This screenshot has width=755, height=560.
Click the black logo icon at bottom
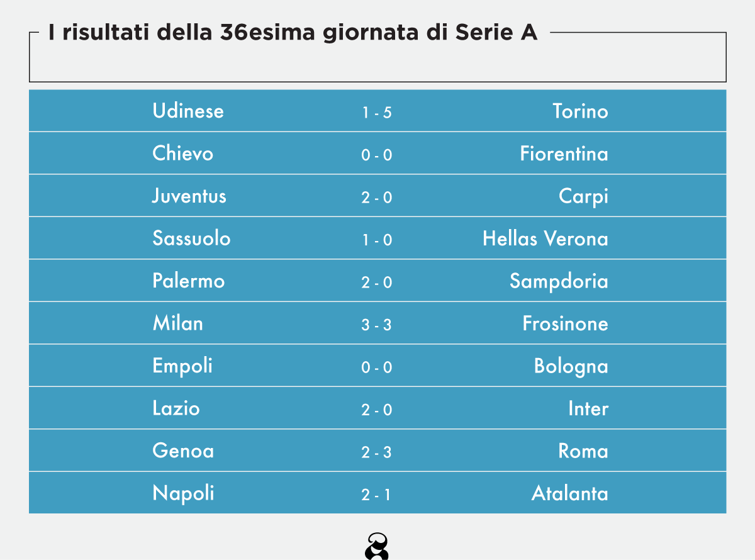click(x=377, y=546)
